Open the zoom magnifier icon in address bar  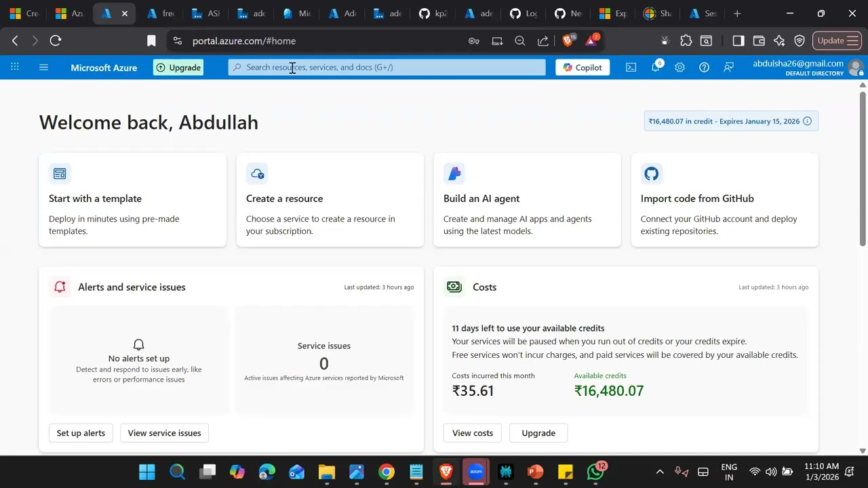[x=520, y=41]
